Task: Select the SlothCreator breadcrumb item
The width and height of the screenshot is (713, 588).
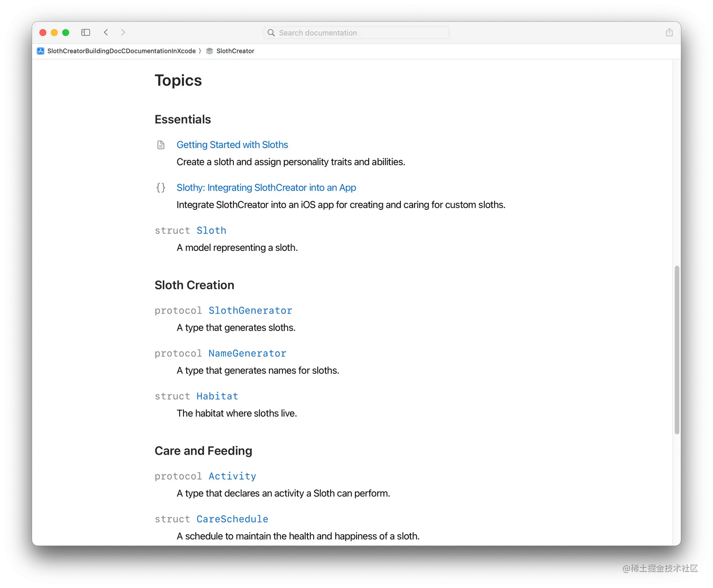Action: click(x=235, y=51)
